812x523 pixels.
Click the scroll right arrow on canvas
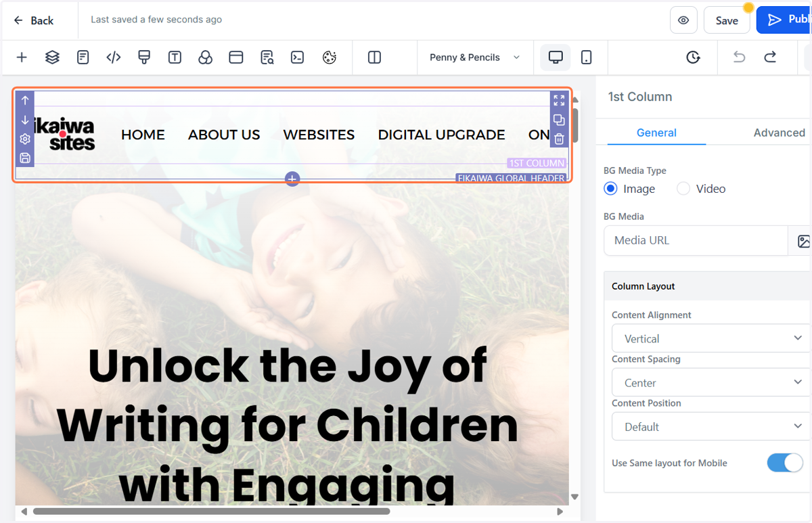point(560,511)
